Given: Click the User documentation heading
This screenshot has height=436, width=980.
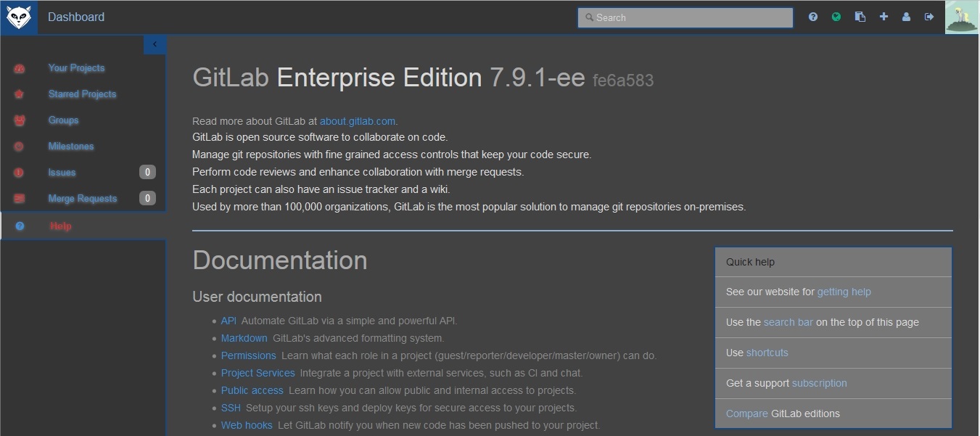Looking at the screenshot, I should 257,297.
